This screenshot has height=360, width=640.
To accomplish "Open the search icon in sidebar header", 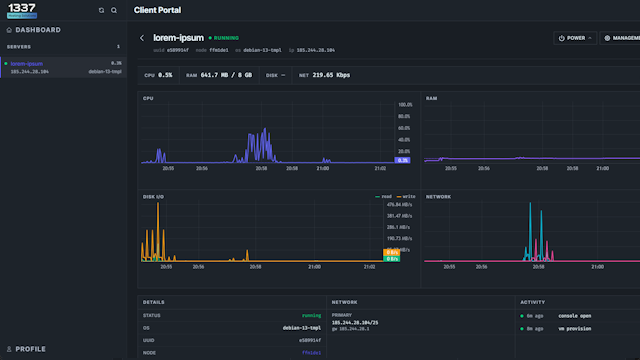I will coord(114,10).
